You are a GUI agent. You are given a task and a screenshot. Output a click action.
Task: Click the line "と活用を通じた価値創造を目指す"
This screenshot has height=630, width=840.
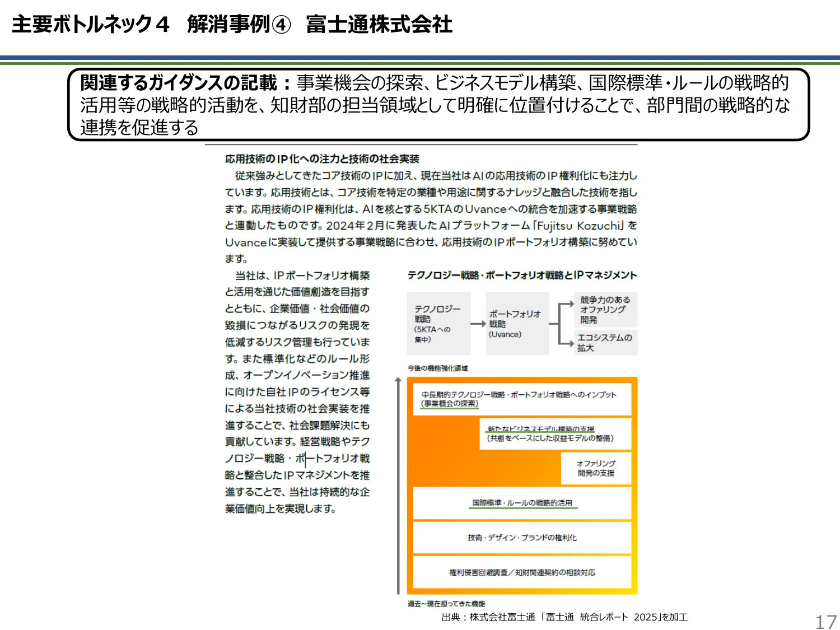click(x=297, y=292)
